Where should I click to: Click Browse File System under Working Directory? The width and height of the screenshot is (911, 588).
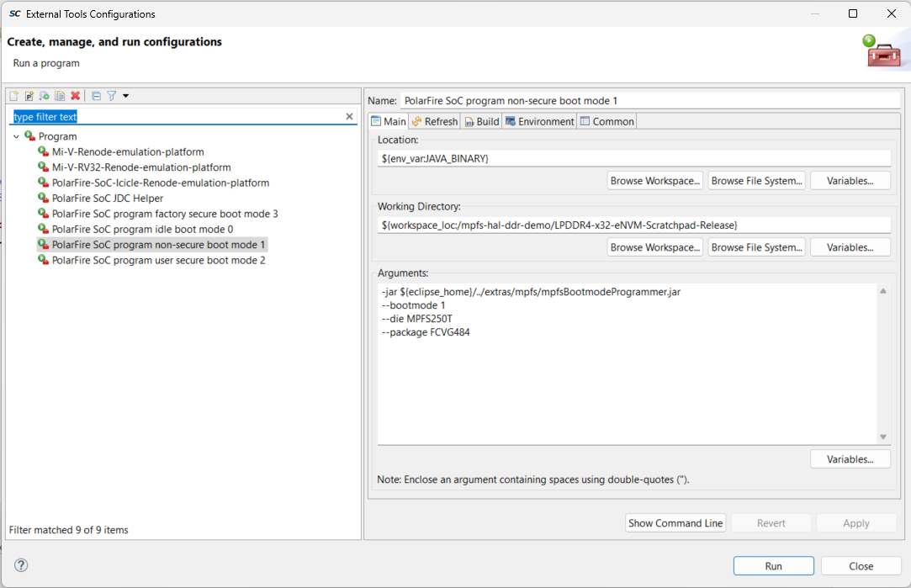tap(756, 247)
